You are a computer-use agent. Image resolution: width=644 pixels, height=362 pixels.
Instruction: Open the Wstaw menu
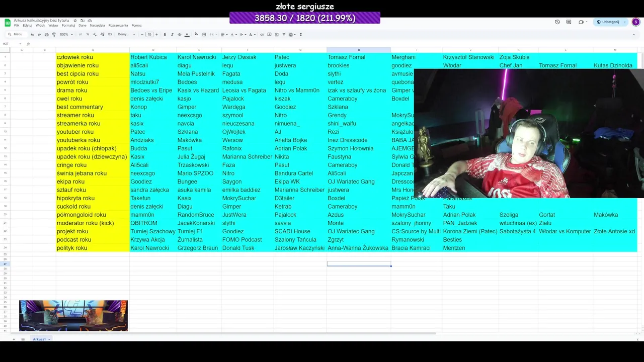[53, 26]
